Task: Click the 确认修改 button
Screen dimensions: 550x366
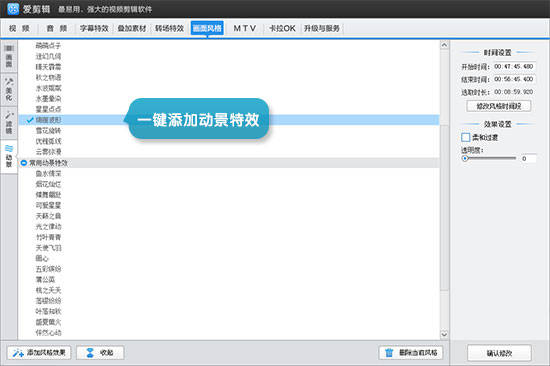Action: pyautogui.click(x=499, y=353)
